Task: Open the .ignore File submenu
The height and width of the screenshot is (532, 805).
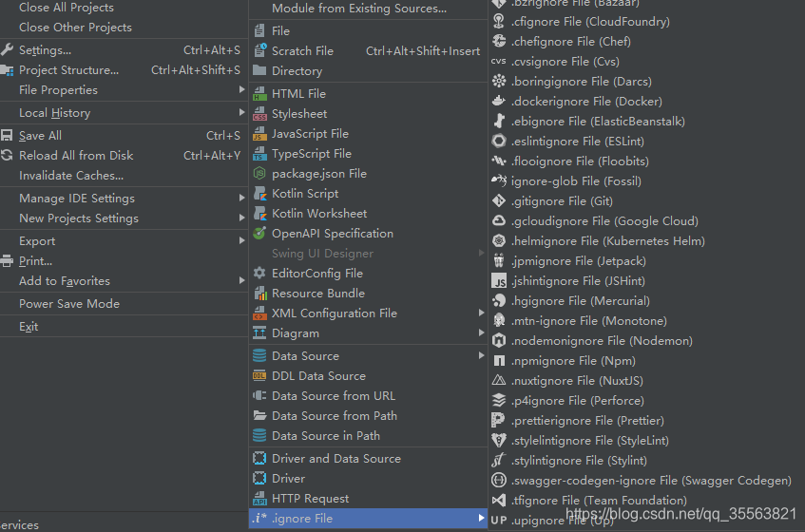Action: pos(368,519)
